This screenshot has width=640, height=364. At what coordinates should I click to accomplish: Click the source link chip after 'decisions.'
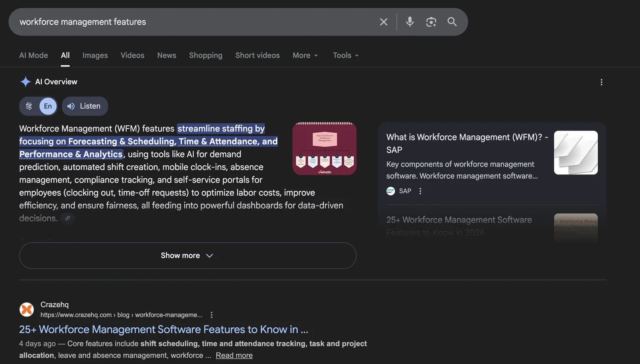coord(67,218)
